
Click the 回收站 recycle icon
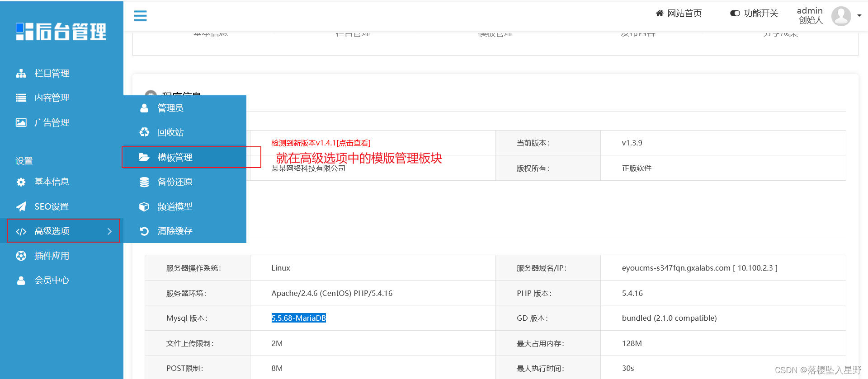(x=144, y=132)
